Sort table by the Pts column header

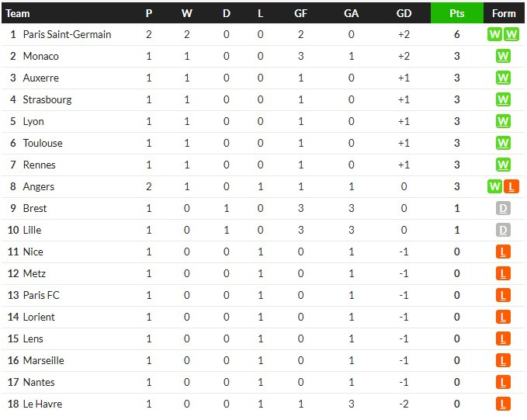coord(456,13)
